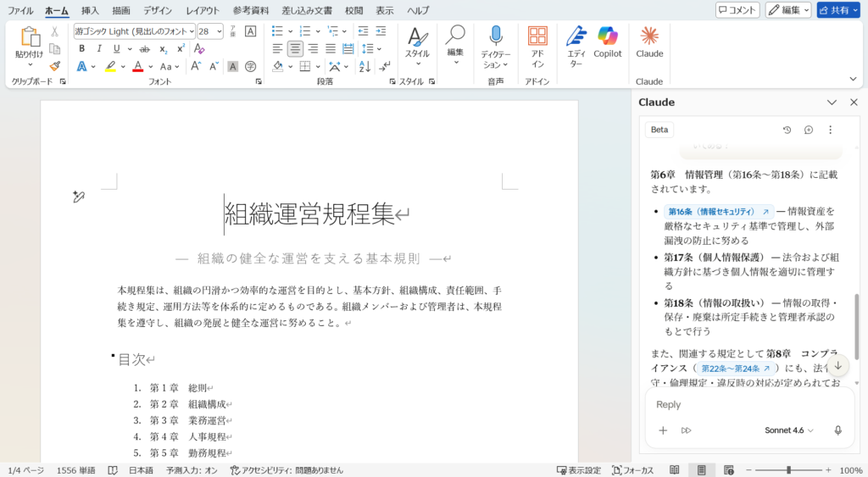Click in the Claude Reply text field
The image size is (868, 477).
pos(737,405)
